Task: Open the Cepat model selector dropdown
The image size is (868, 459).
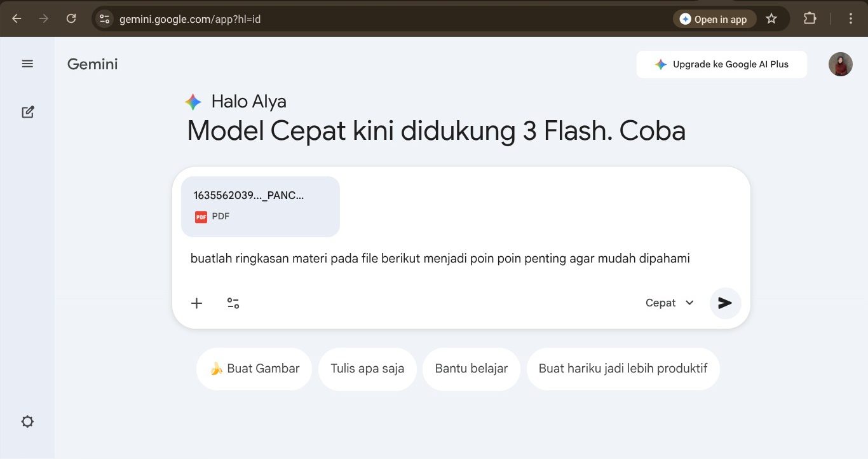Action: (x=669, y=303)
